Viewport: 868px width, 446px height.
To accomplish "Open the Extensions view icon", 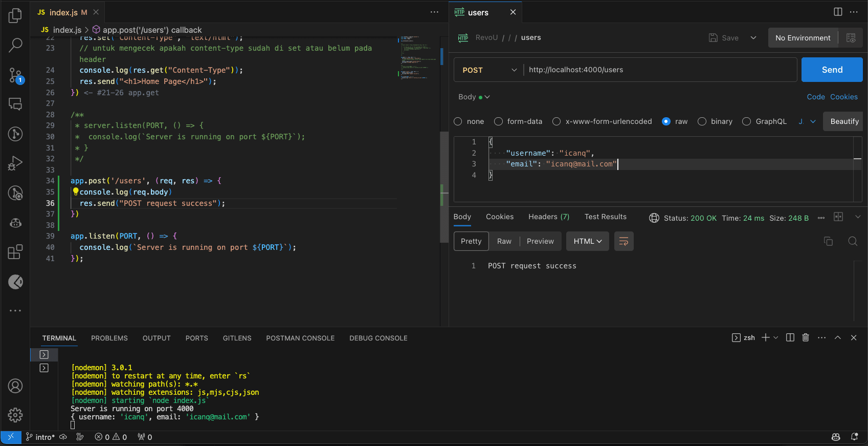I will tap(15, 252).
